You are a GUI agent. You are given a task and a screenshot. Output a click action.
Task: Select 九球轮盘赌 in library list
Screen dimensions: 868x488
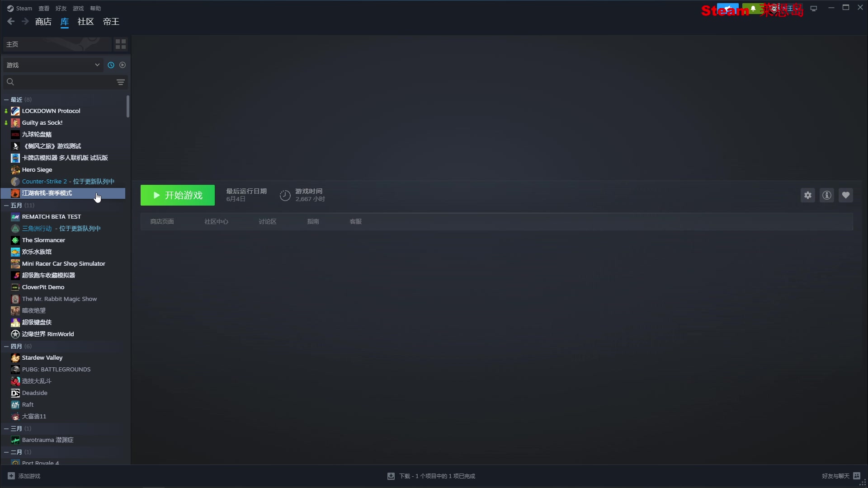63,134
